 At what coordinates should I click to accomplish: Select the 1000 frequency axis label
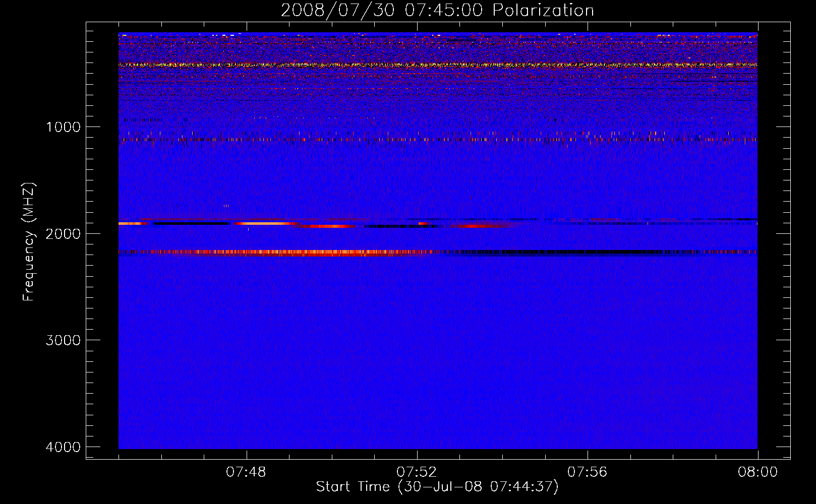tap(63, 127)
